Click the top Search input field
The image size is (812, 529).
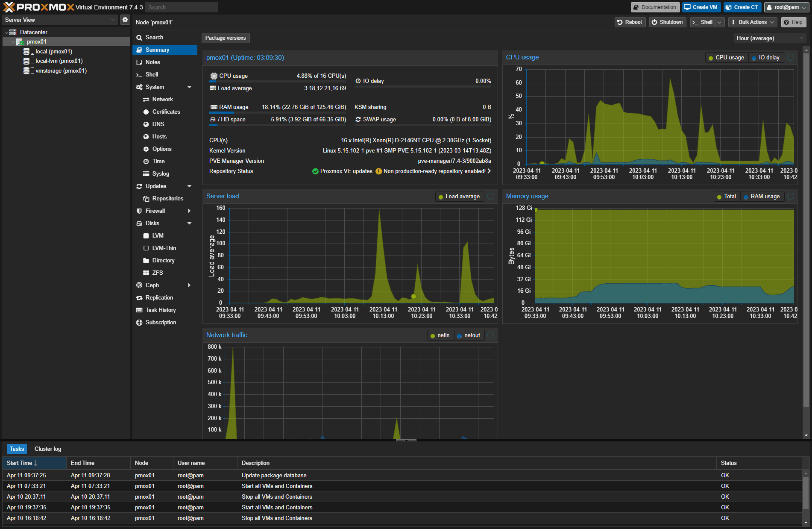pos(181,7)
